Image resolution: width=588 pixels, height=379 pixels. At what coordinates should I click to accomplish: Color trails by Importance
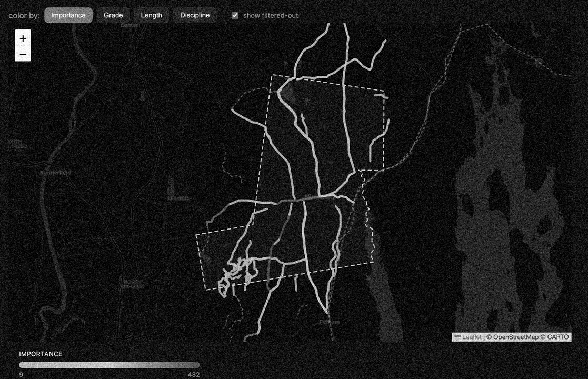point(68,15)
